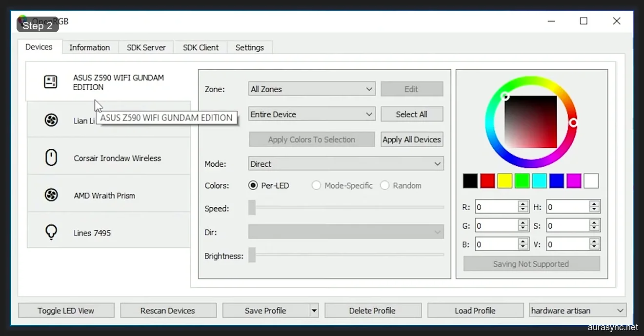This screenshot has height=336, width=644.
Task: Select the red color swatch
Action: tap(487, 180)
